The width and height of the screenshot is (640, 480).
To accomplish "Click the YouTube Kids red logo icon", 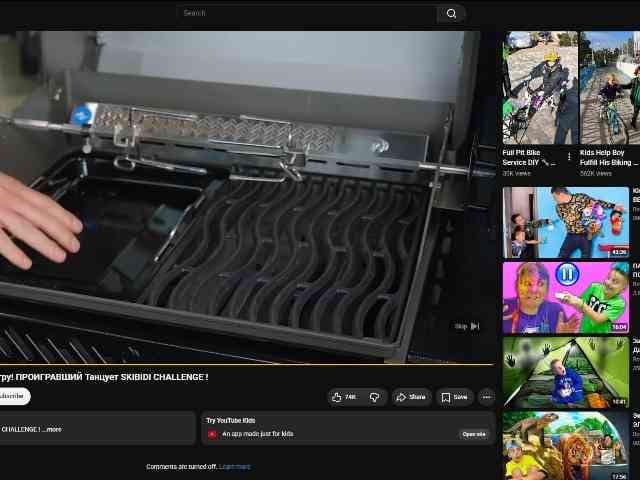I will [212, 434].
